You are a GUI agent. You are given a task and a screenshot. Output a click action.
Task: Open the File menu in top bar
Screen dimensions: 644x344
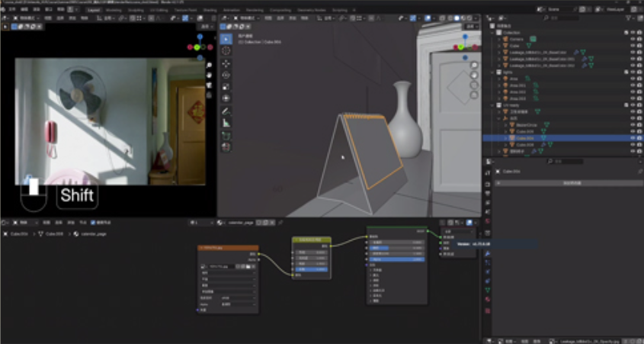coord(12,9)
